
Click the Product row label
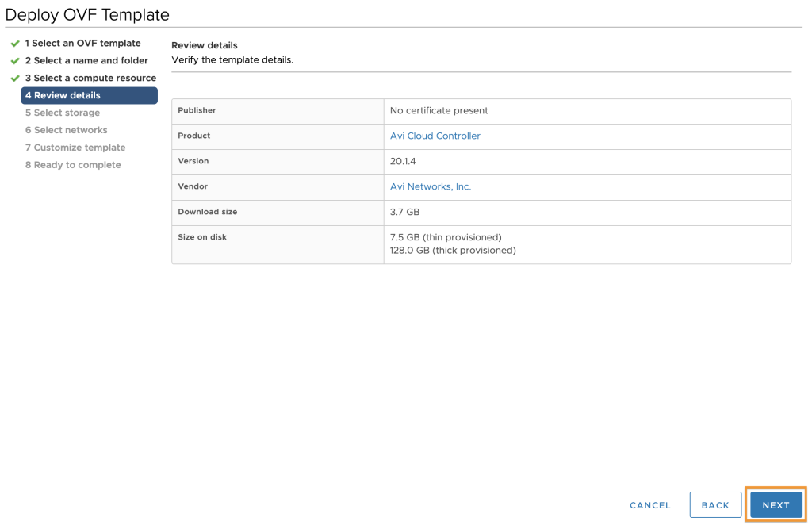pos(193,136)
